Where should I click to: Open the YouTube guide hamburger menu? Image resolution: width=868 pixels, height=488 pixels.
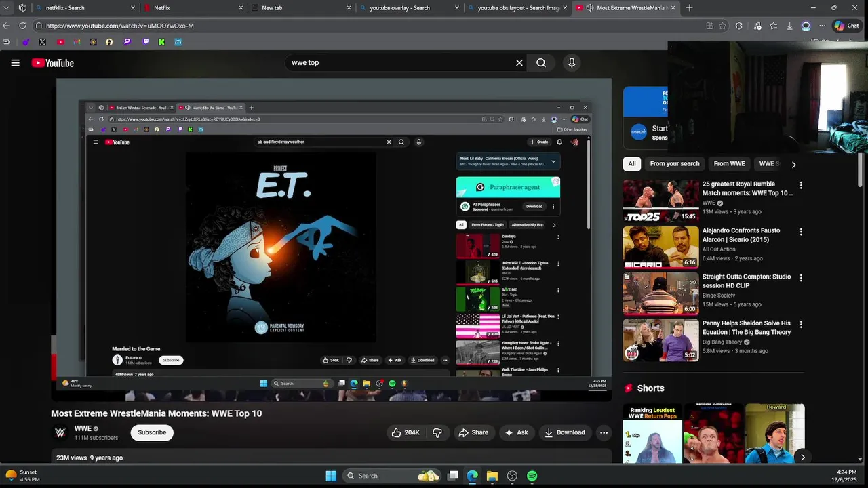point(15,63)
